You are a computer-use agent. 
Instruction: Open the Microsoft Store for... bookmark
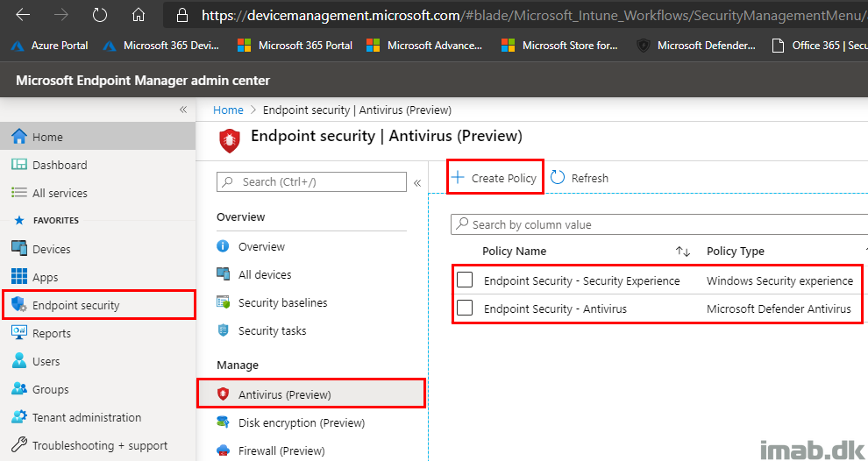point(559,46)
